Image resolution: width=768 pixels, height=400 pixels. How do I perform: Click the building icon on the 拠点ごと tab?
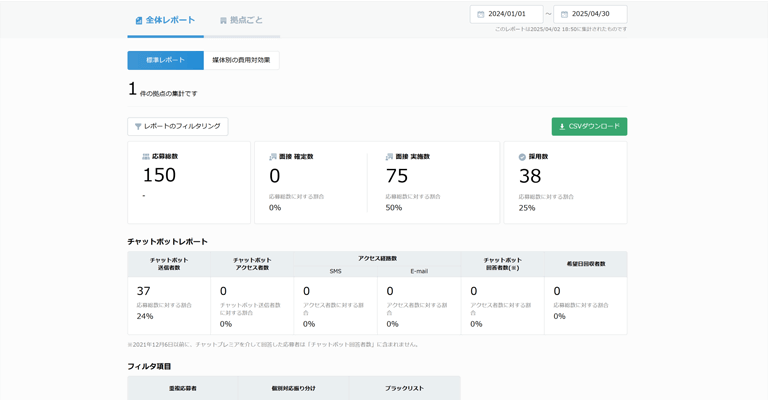(x=223, y=21)
